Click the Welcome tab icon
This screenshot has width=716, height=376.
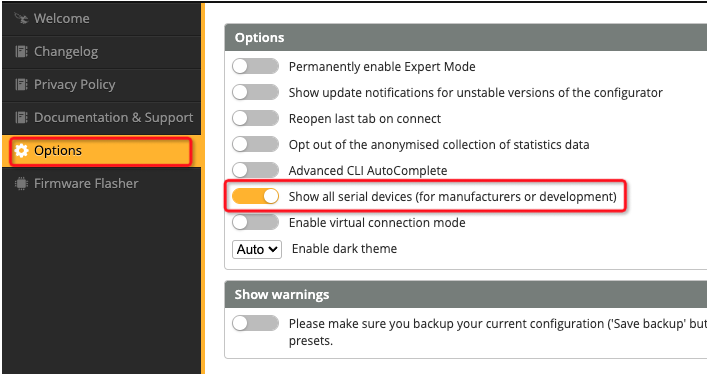coord(21,18)
